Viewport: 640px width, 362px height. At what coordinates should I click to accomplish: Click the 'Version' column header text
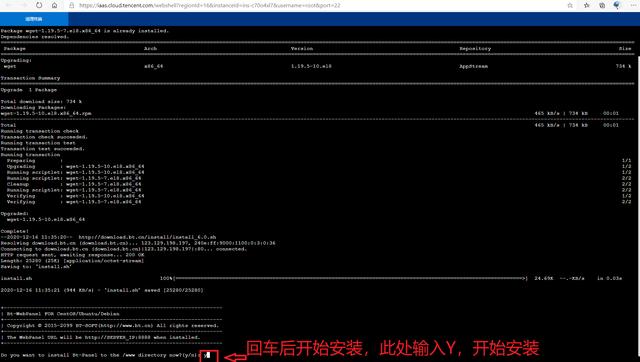coord(302,49)
